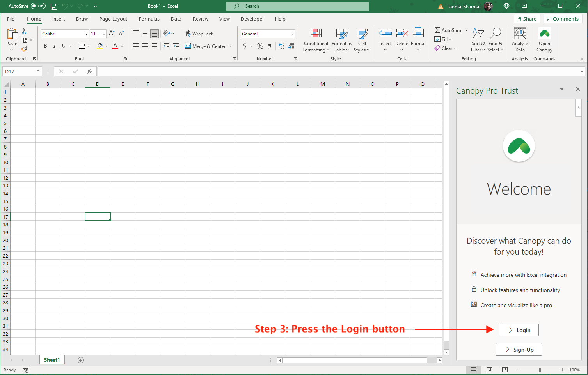Open Find & Select menu

point(496,40)
